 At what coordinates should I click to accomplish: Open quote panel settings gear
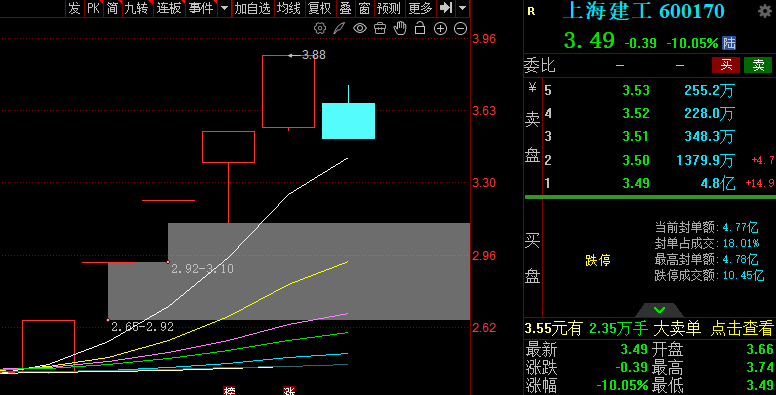click(765, 11)
